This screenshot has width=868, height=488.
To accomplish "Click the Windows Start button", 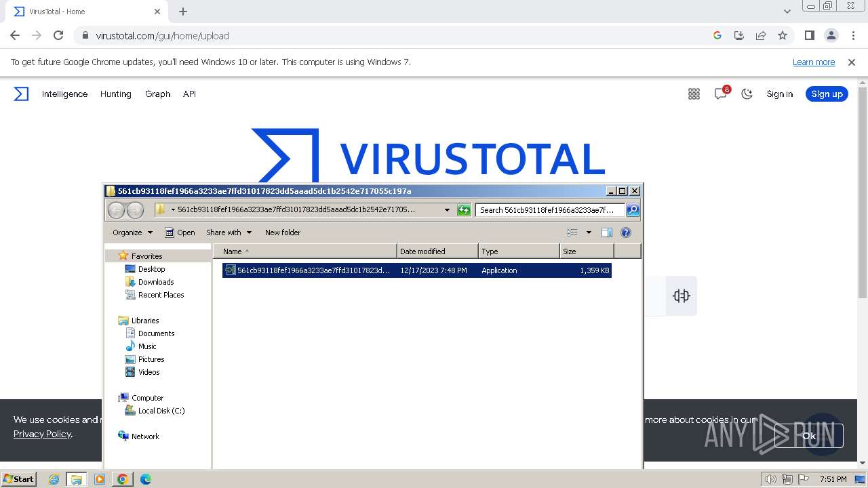I will click(x=18, y=479).
